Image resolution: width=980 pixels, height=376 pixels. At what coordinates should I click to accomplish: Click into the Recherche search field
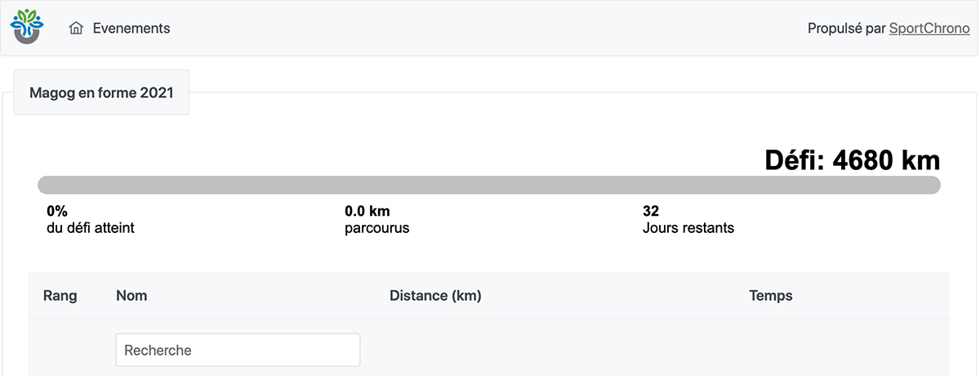click(238, 350)
